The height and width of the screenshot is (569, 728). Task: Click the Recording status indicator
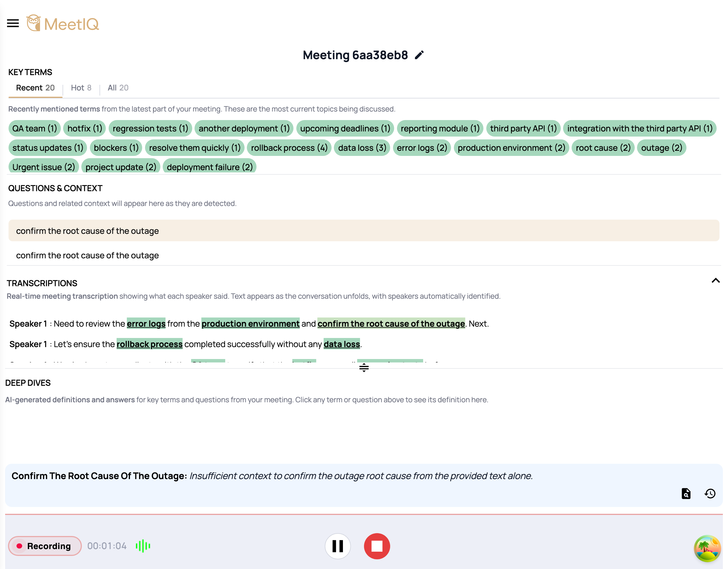coord(45,546)
